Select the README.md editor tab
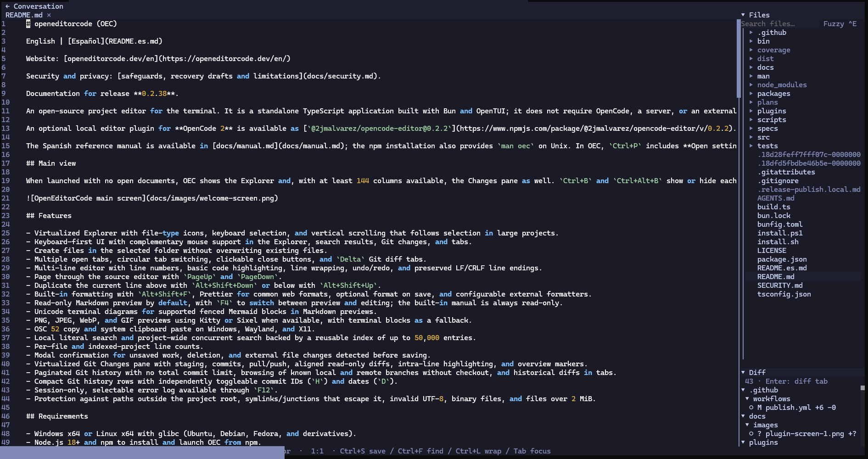This screenshot has height=459, width=868. pyautogui.click(x=24, y=15)
